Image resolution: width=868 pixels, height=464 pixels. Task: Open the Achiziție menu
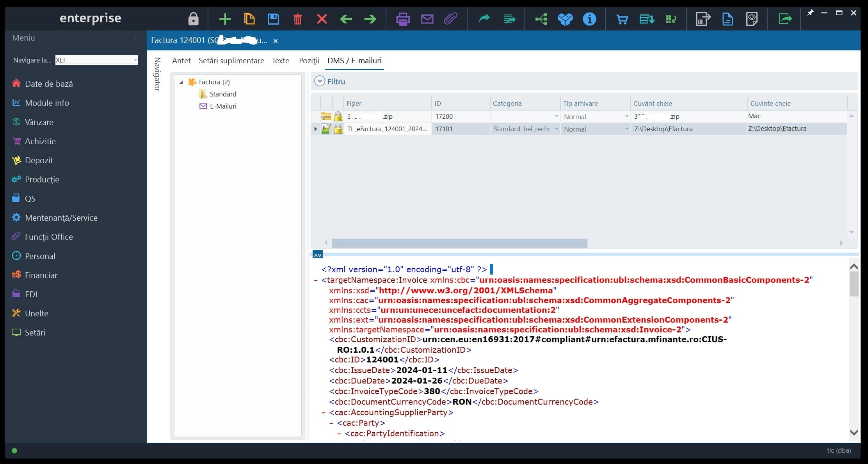[34, 141]
